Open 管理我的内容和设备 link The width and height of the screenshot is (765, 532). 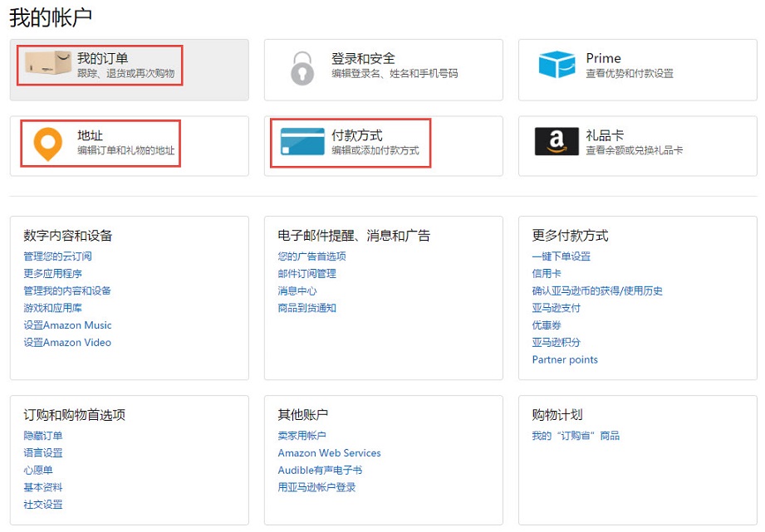67,290
